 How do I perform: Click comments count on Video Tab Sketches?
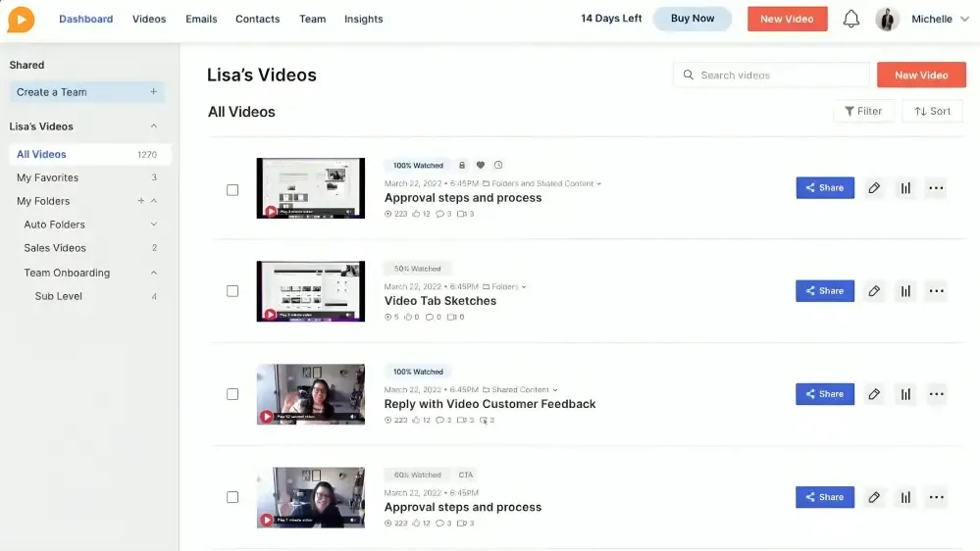pyautogui.click(x=434, y=318)
